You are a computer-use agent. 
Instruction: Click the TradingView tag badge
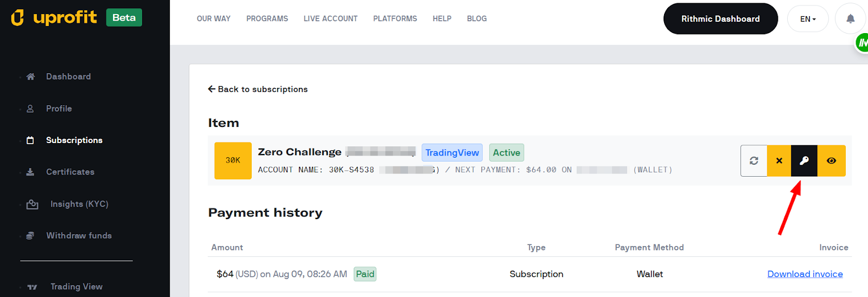click(452, 153)
